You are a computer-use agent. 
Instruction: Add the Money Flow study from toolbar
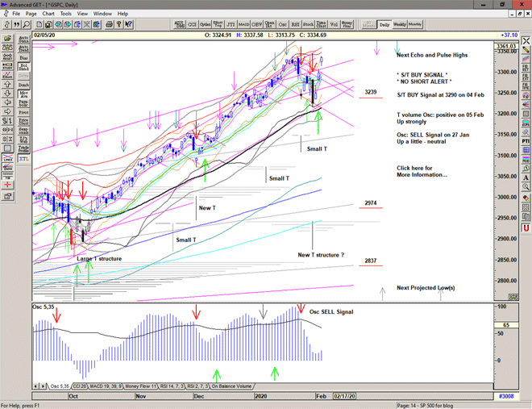tap(347, 24)
